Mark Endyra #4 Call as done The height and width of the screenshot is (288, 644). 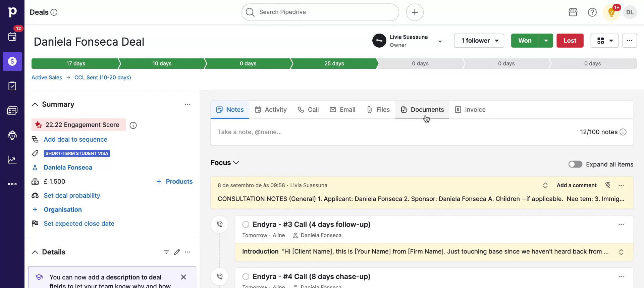pos(246,277)
